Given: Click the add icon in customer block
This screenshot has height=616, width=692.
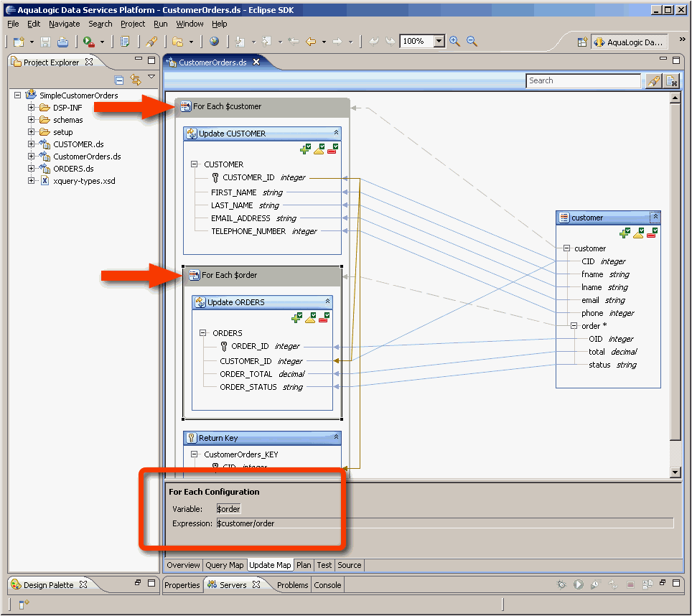Looking at the screenshot, I should pos(625,233).
